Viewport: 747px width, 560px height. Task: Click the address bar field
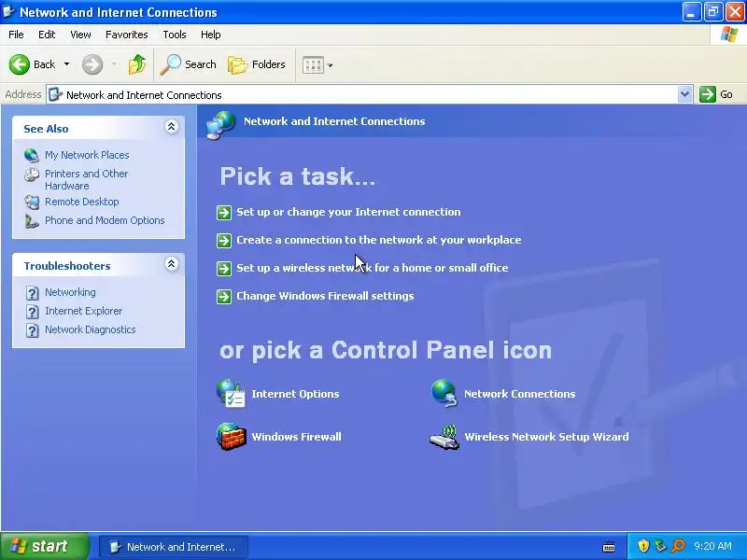pyautogui.click(x=362, y=95)
